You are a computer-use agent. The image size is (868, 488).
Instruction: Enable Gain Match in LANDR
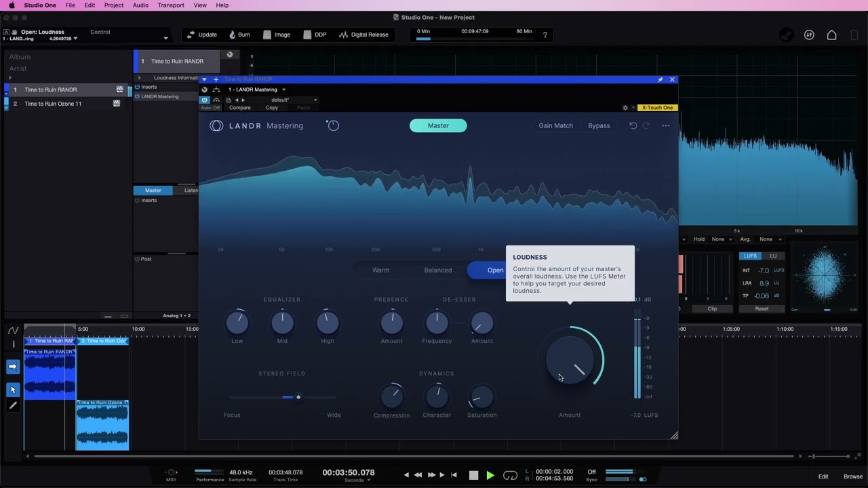click(556, 125)
